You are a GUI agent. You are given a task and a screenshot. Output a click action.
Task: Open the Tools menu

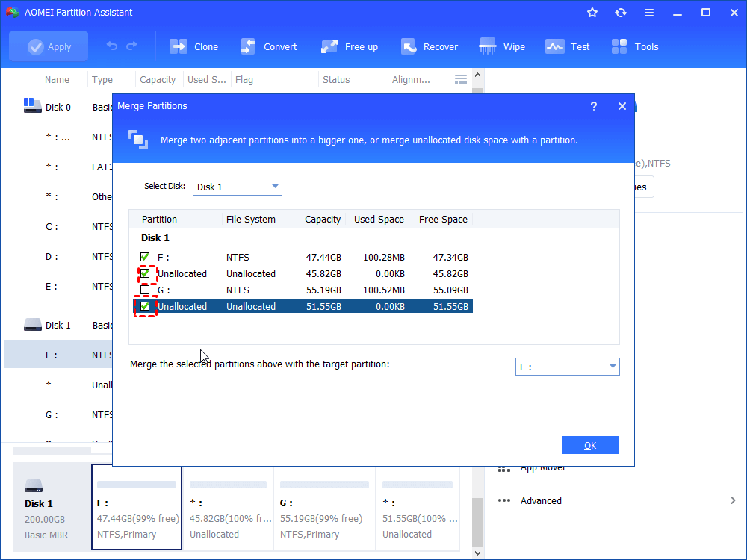pyautogui.click(x=634, y=46)
